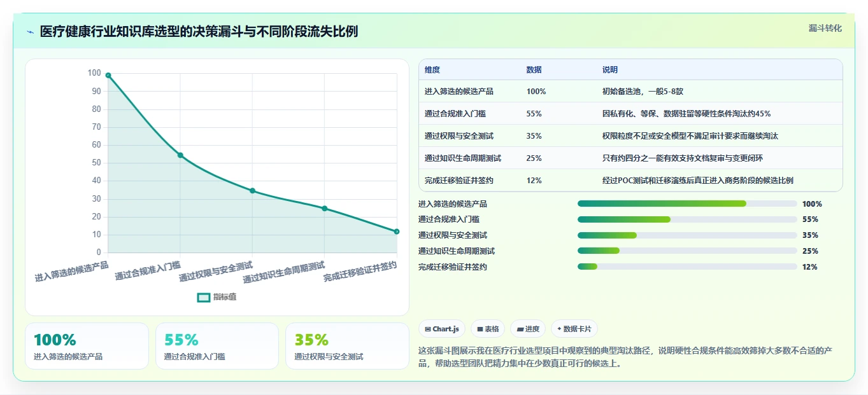The width and height of the screenshot is (868, 395).
Task: Click the 100% value in the table
Action: point(536,92)
